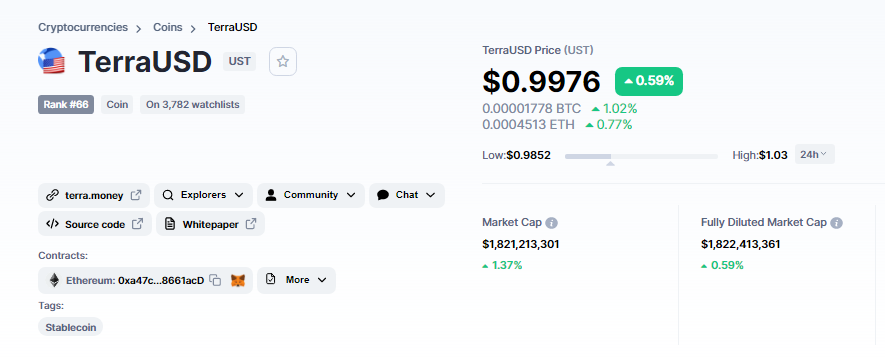Show Fully Diluted Market Cap info icon
Viewport: 885px width, 363px height.
point(837,223)
